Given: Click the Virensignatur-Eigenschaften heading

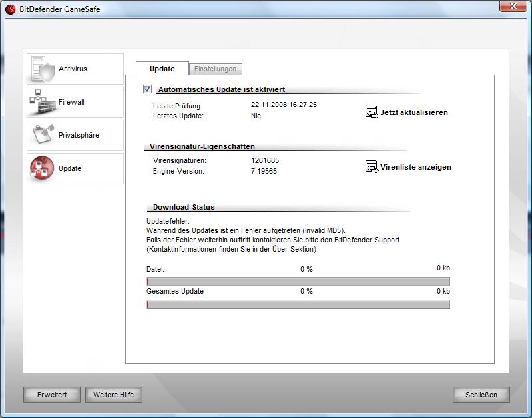Looking at the screenshot, I should pos(202,146).
